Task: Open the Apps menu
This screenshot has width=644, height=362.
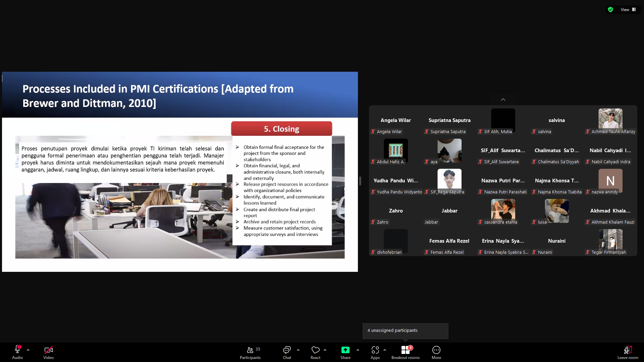Action: pyautogui.click(x=375, y=352)
